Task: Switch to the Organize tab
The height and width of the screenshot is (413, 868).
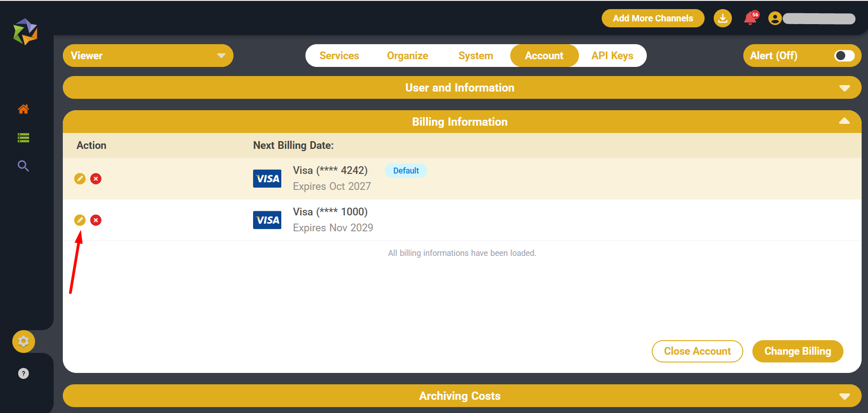Action: pos(407,56)
